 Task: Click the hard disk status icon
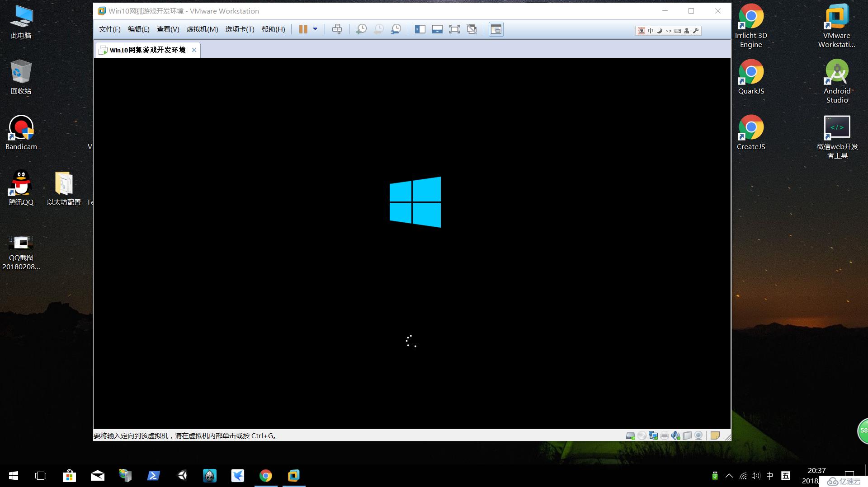[630, 436]
